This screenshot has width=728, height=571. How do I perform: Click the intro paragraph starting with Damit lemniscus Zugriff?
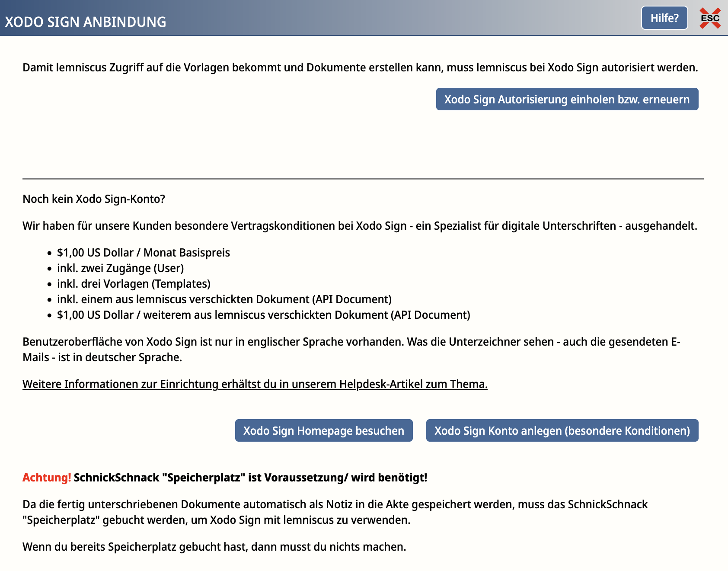click(360, 68)
